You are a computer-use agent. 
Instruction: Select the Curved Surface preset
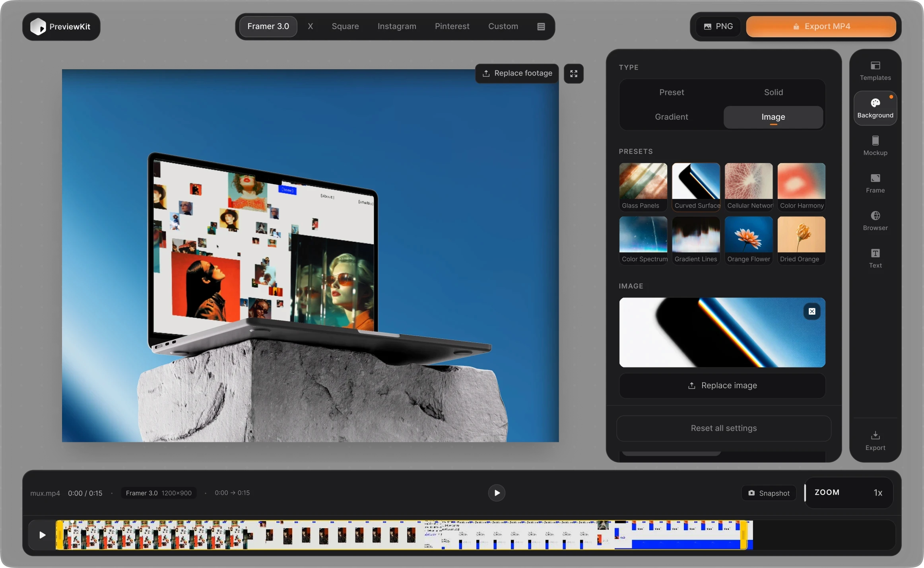[x=696, y=187]
